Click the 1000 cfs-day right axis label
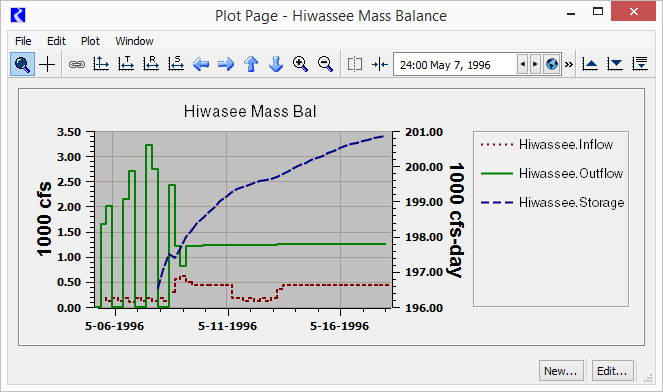 click(457, 220)
